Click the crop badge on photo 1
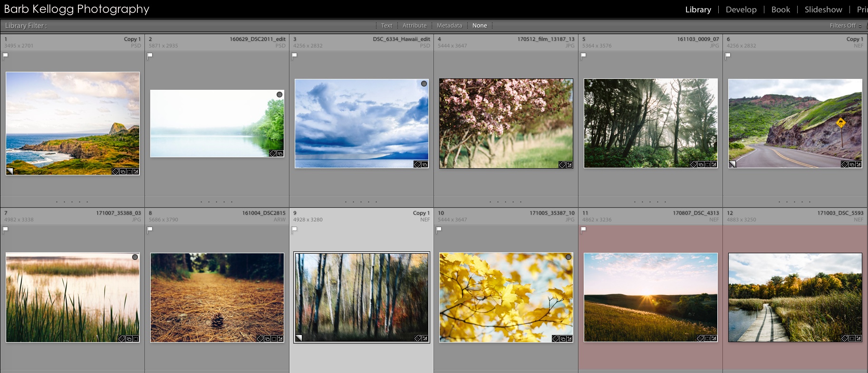Image resolution: width=868 pixels, height=373 pixels. click(129, 171)
